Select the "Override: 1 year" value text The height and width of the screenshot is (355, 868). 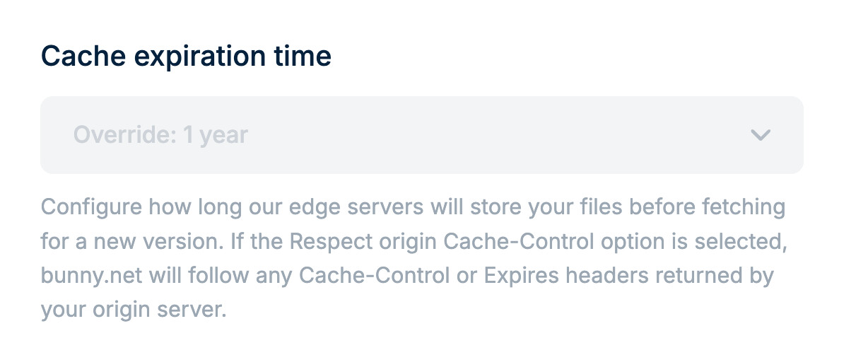pos(160,135)
